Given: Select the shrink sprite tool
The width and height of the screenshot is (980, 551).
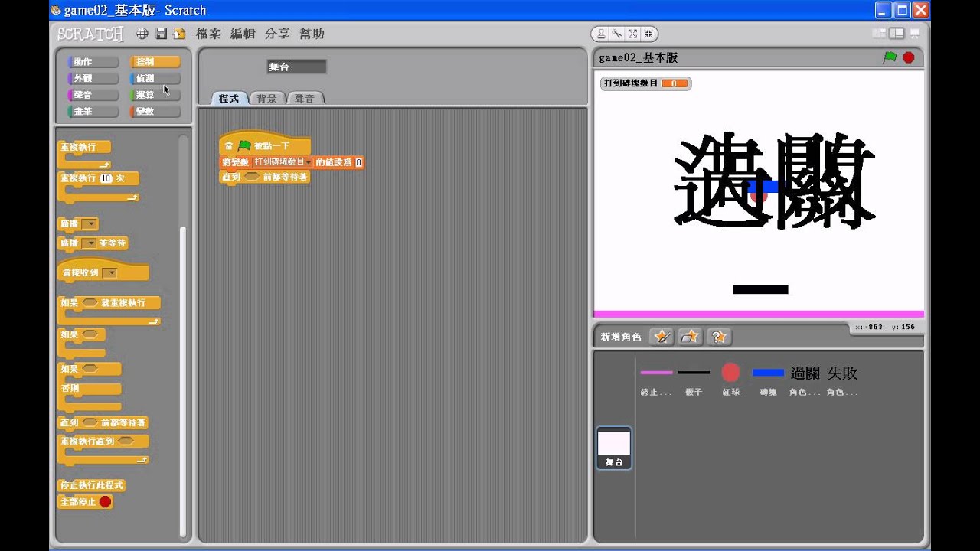Looking at the screenshot, I should coord(648,34).
